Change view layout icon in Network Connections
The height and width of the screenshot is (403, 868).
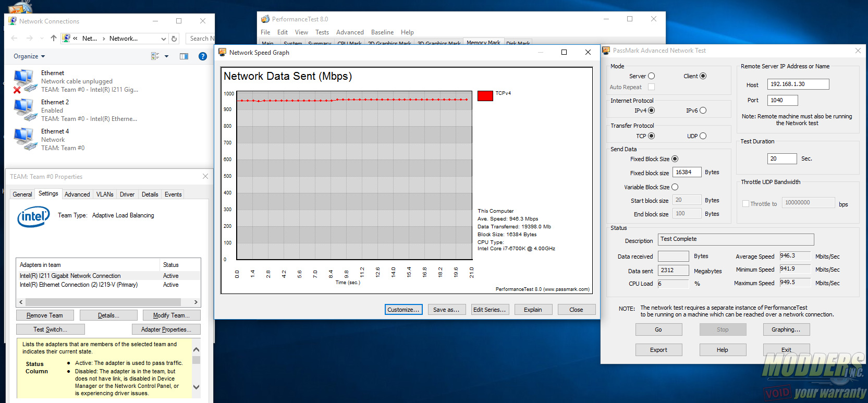coord(155,56)
